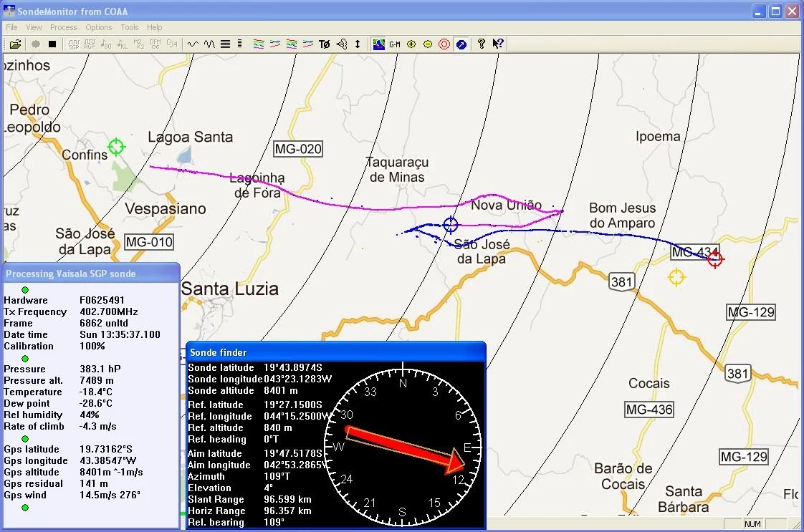Viewport: 804px width, 532px height.
Task: Click the narrow vertical bars icon
Action: pos(239,44)
